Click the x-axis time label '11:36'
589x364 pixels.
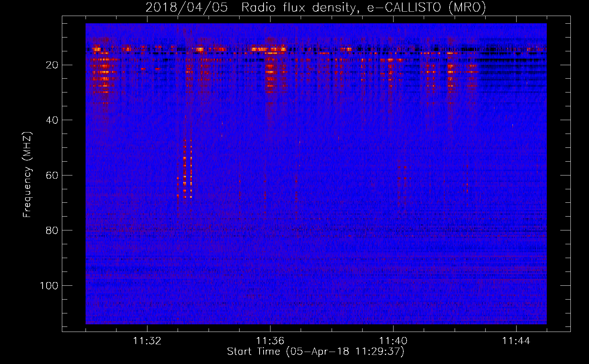[x=270, y=341]
